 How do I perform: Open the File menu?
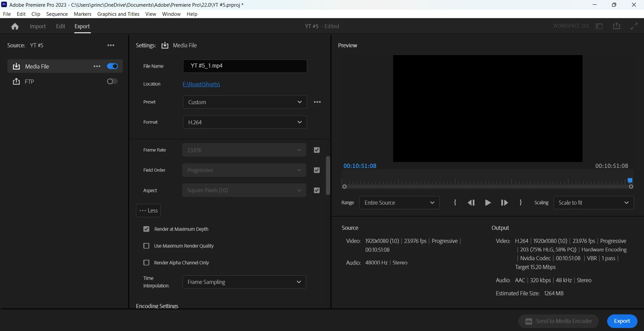pyautogui.click(x=7, y=14)
